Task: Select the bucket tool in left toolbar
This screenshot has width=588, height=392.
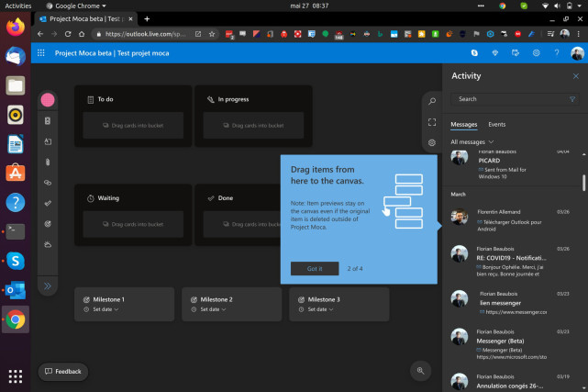Action: 48,121
